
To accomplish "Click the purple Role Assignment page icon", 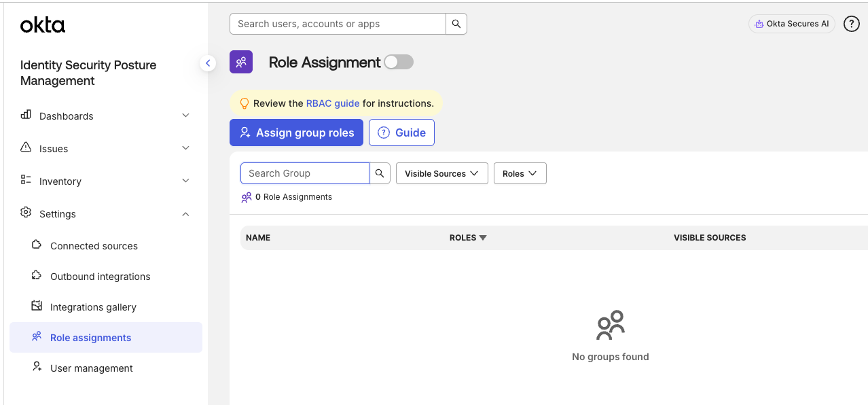I will pos(241,62).
